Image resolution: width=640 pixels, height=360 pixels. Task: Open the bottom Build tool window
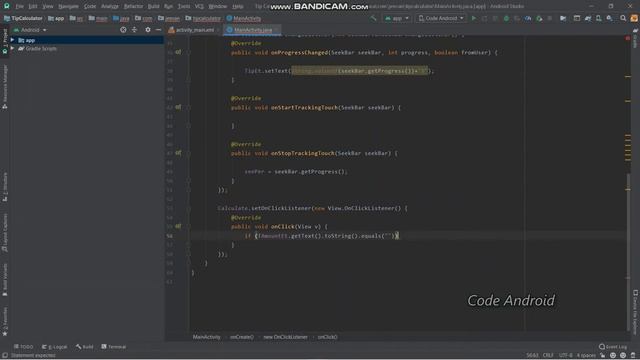[84, 347]
